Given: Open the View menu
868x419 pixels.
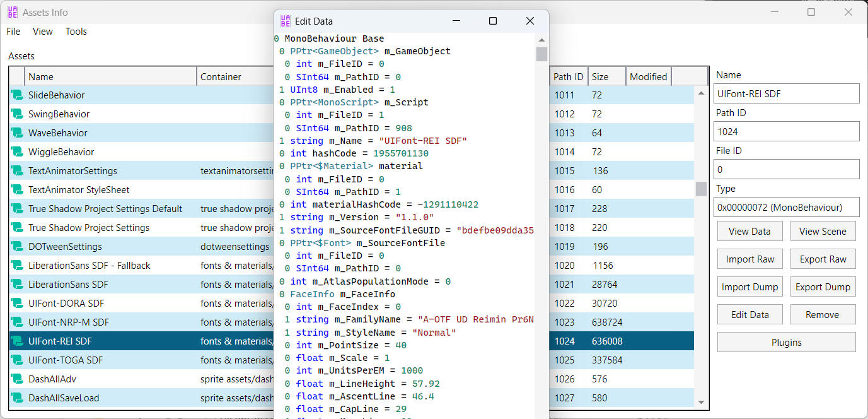Looking at the screenshot, I should coord(43,32).
